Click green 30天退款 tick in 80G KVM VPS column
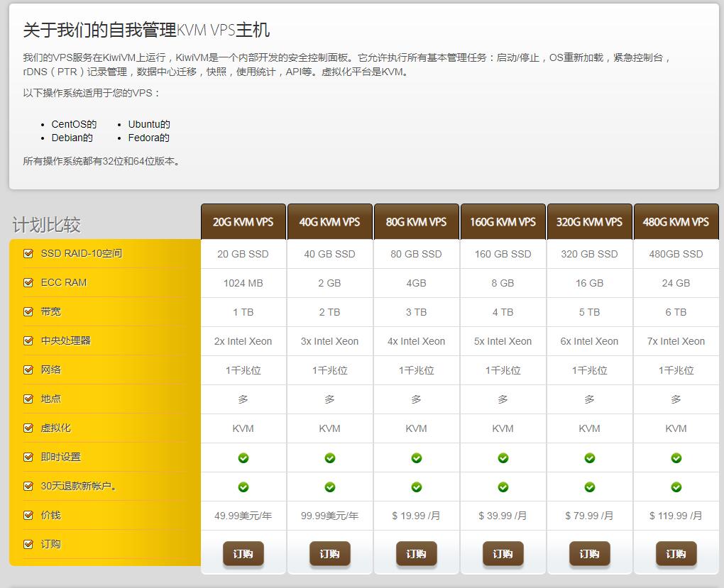This screenshot has height=588, width=724. (417, 487)
